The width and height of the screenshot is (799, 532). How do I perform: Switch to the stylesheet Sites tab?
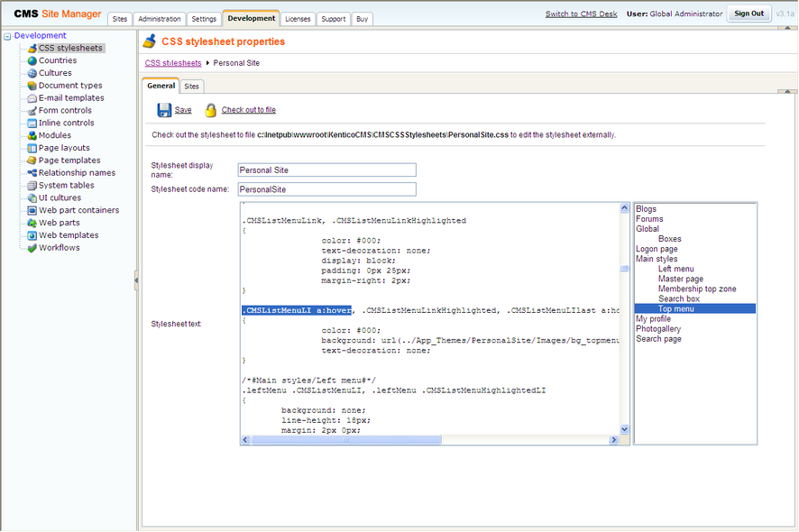(x=191, y=87)
